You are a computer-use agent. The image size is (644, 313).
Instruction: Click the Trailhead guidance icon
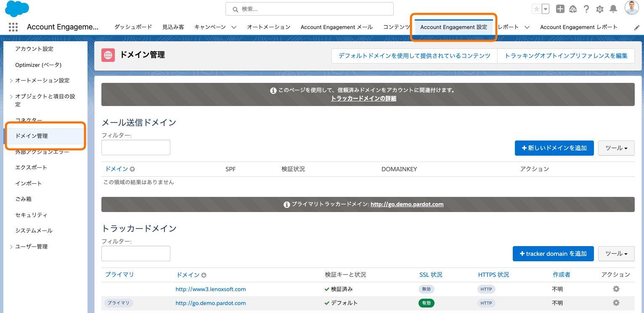click(x=573, y=9)
